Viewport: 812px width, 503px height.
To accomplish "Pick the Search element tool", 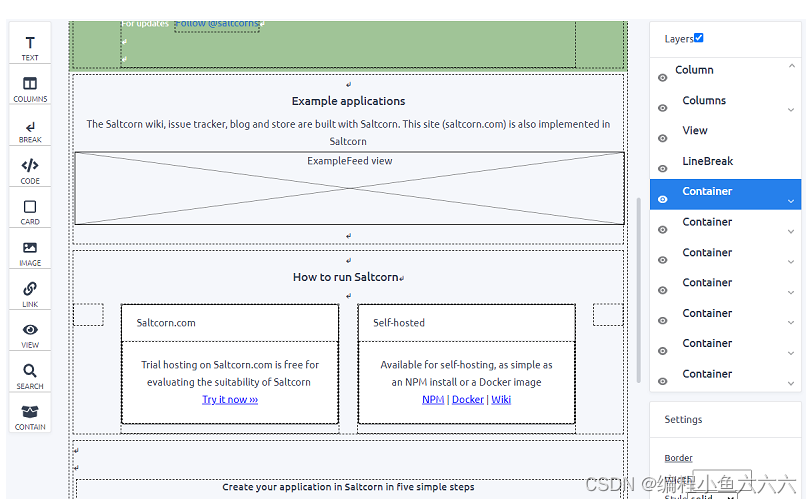I will (x=30, y=377).
